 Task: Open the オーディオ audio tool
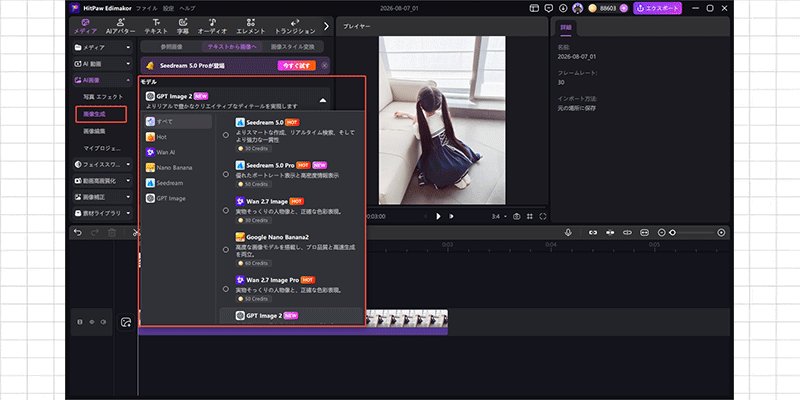212,27
